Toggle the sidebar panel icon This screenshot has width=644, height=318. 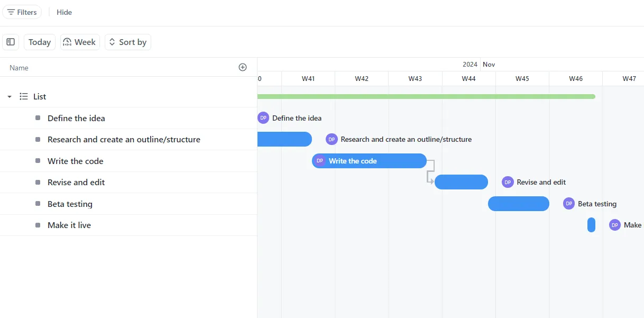point(11,42)
